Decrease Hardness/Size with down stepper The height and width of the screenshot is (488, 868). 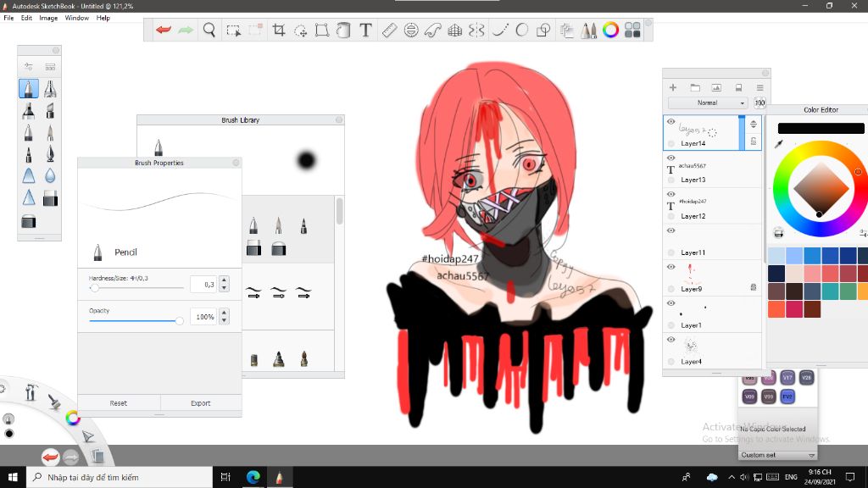click(x=224, y=288)
